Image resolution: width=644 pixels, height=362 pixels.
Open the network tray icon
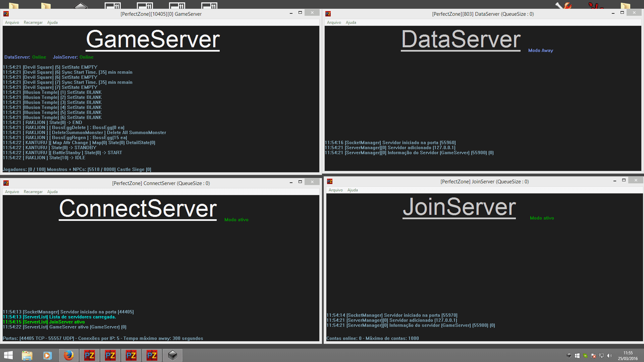point(601,356)
